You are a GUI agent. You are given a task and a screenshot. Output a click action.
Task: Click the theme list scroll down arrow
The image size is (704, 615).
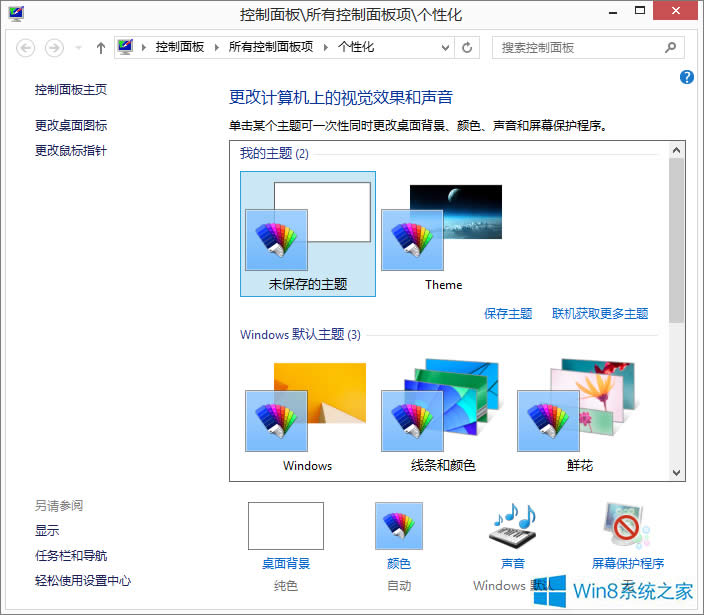coord(677,473)
